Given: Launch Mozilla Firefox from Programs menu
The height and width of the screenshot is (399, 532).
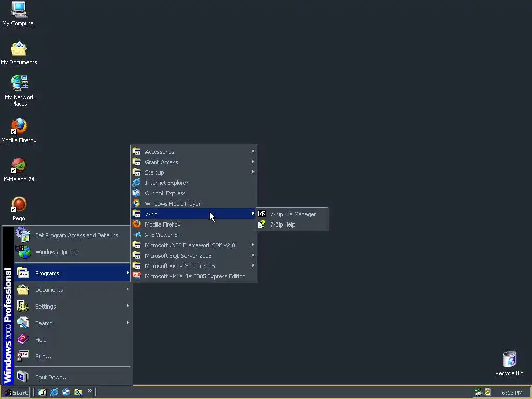Looking at the screenshot, I should [x=194, y=224].
